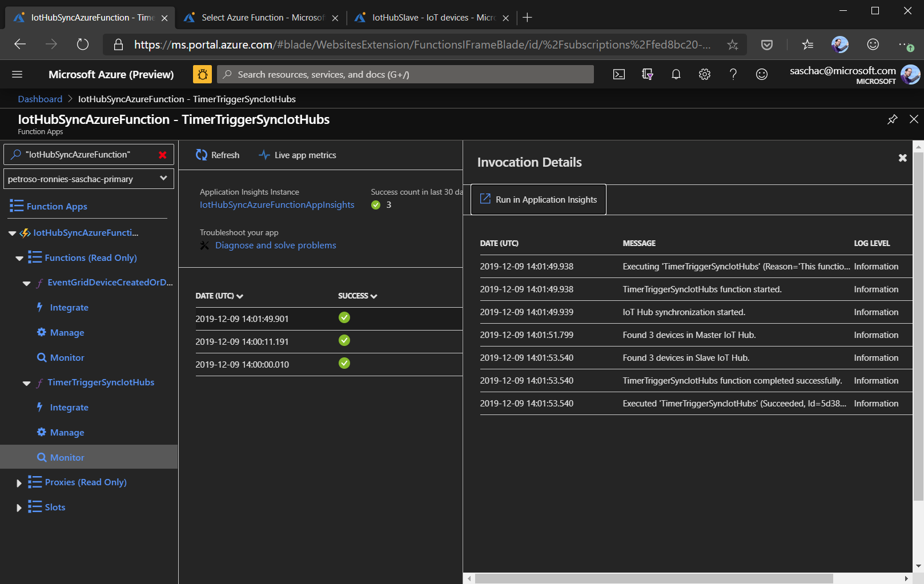924x584 pixels.
Task: Click success checkmark for 14:00:11.191 invocation
Action: (344, 341)
